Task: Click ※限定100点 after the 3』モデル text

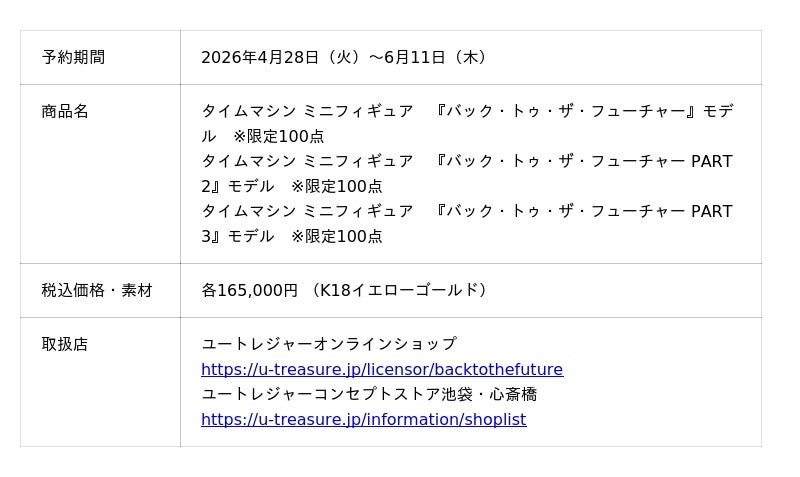Action: 336,236
